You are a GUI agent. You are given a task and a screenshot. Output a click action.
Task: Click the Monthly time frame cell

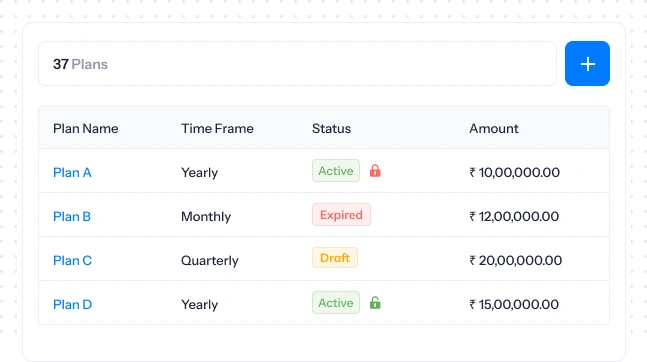coord(206,216)
